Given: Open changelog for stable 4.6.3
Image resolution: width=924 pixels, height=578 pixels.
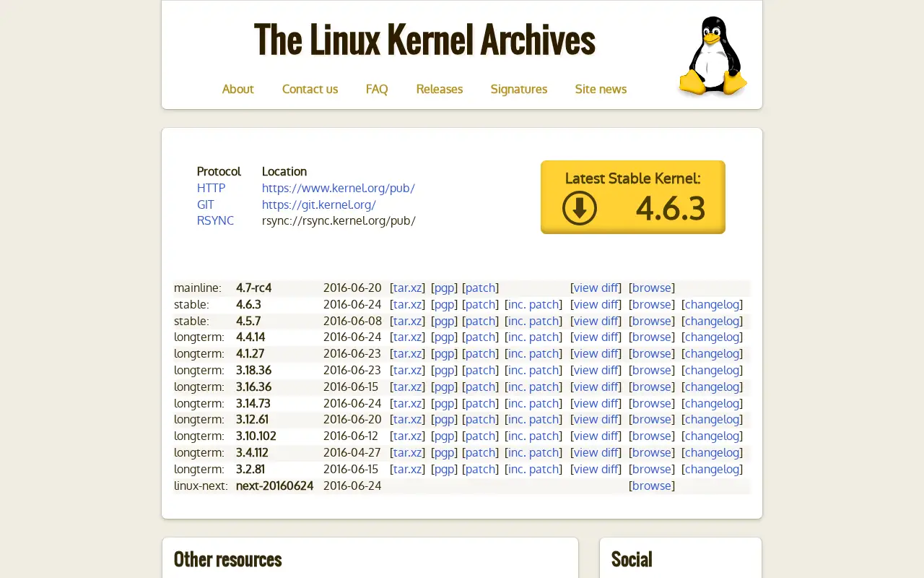Looking at the screenshot, I should click(712, 304).
